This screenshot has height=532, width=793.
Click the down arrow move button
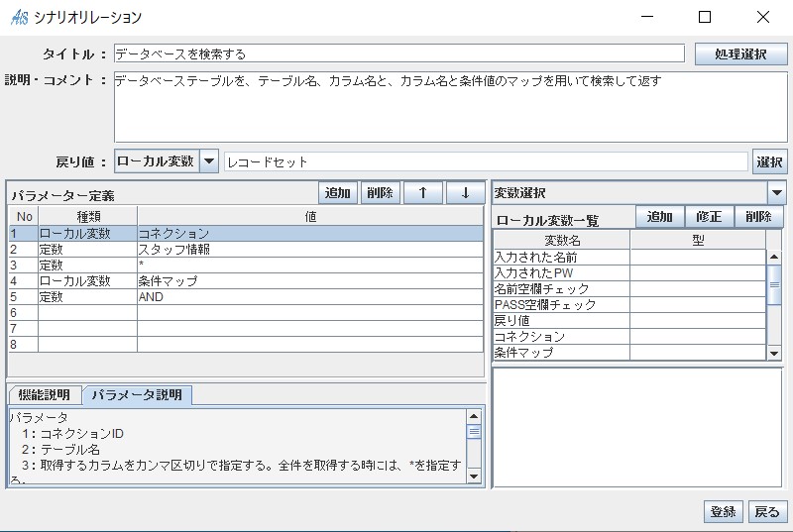[x=465, y=193]
